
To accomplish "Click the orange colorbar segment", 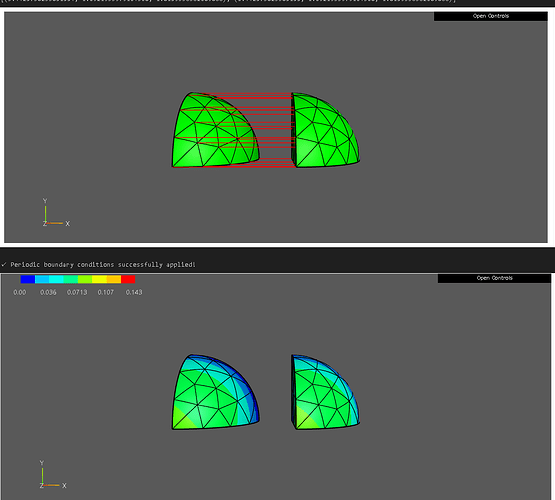I will point(114,280).
